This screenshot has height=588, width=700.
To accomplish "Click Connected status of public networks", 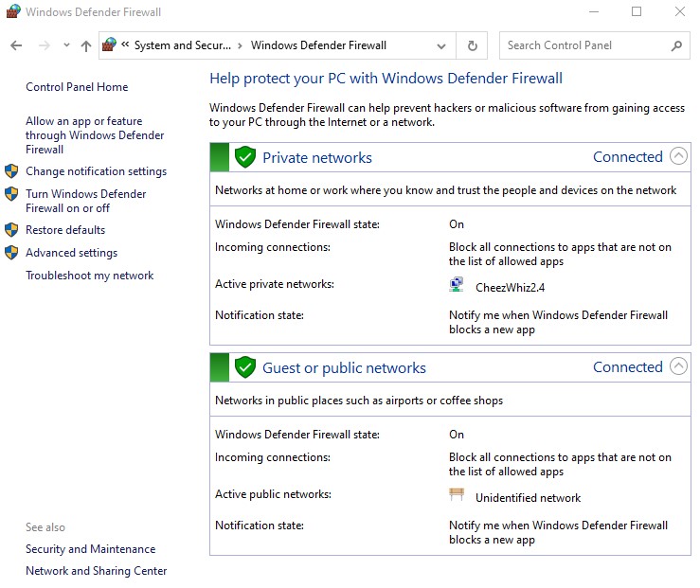I will pos(628,366).
